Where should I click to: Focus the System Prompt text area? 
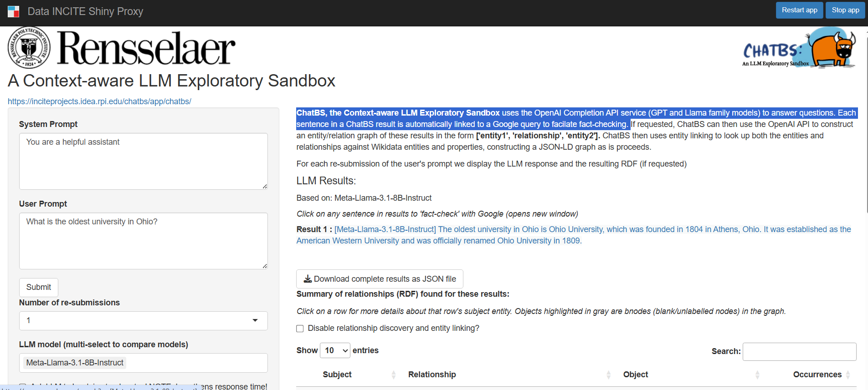coord(144,161)
